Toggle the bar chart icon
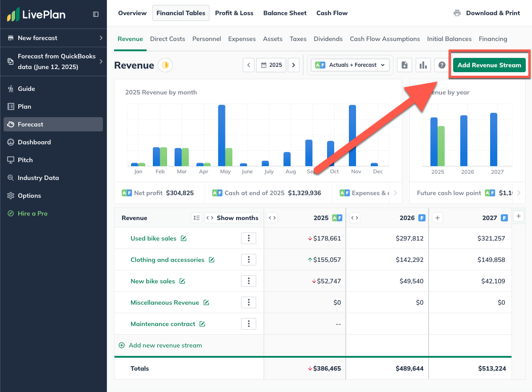Screen dimensions: 532x392 (423, 65)
